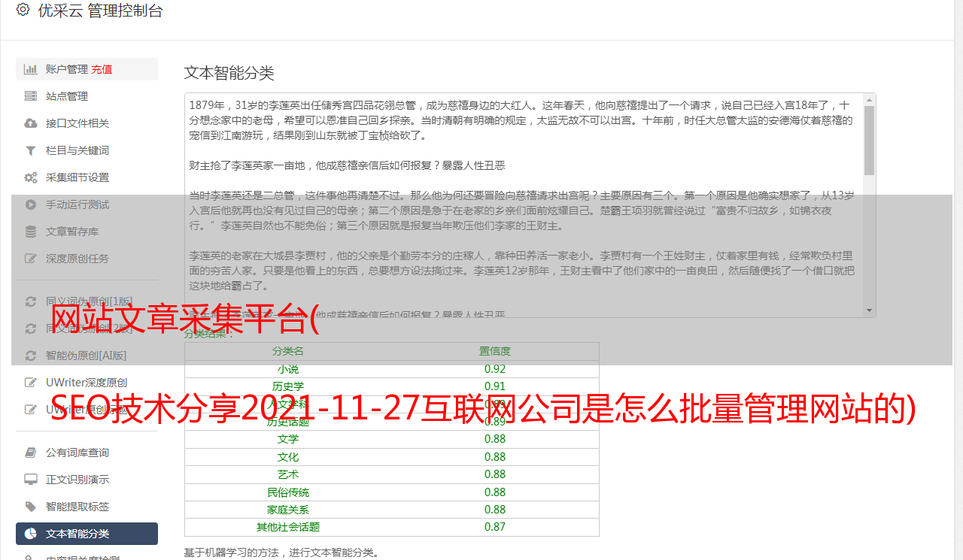This screenshot has height=560, width=963.
Task: Select the 0.88 value in 民俗传统 row
Action: click(x=495, y=492)
